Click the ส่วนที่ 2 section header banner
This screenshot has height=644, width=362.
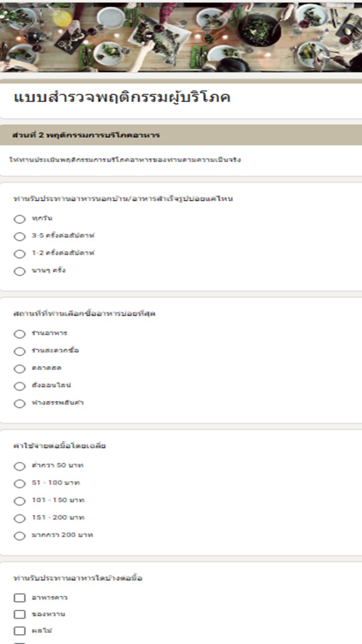point(181,135)
